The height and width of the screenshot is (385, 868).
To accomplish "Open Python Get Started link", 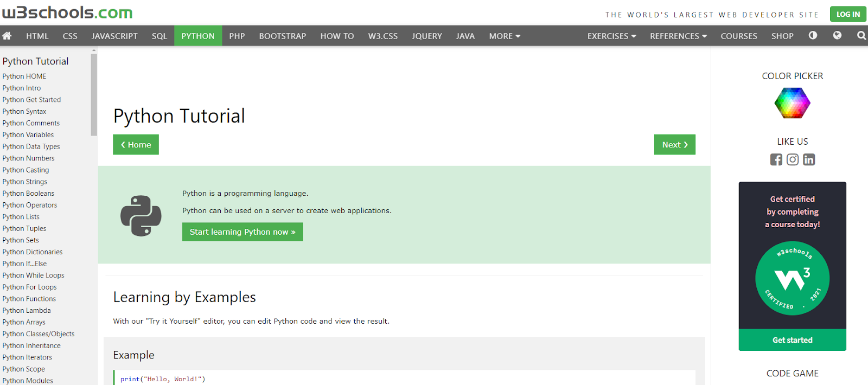I will pyautogui.click(x=31, y=100).
